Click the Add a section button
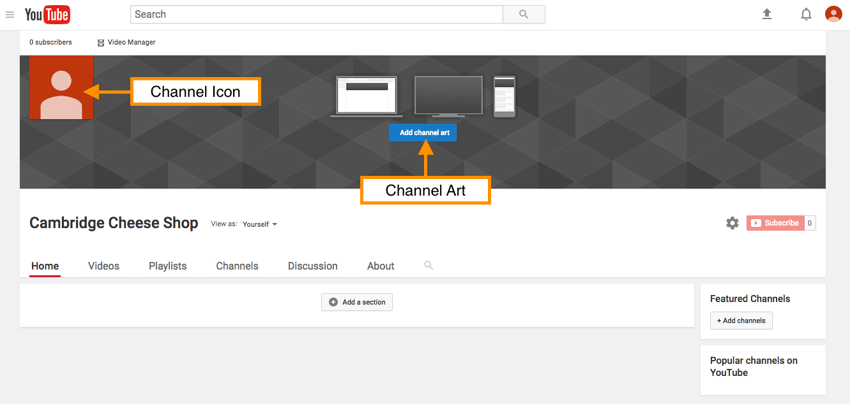The image size is (850, 404). pos(357,302)
